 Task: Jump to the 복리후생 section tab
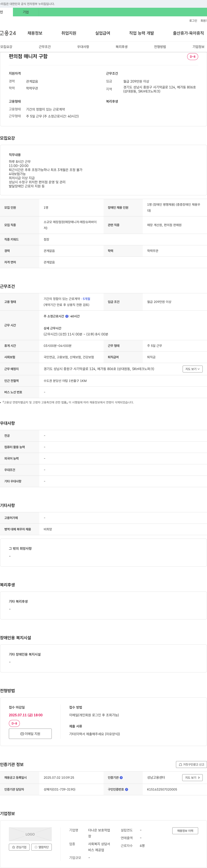pos(122,47)
